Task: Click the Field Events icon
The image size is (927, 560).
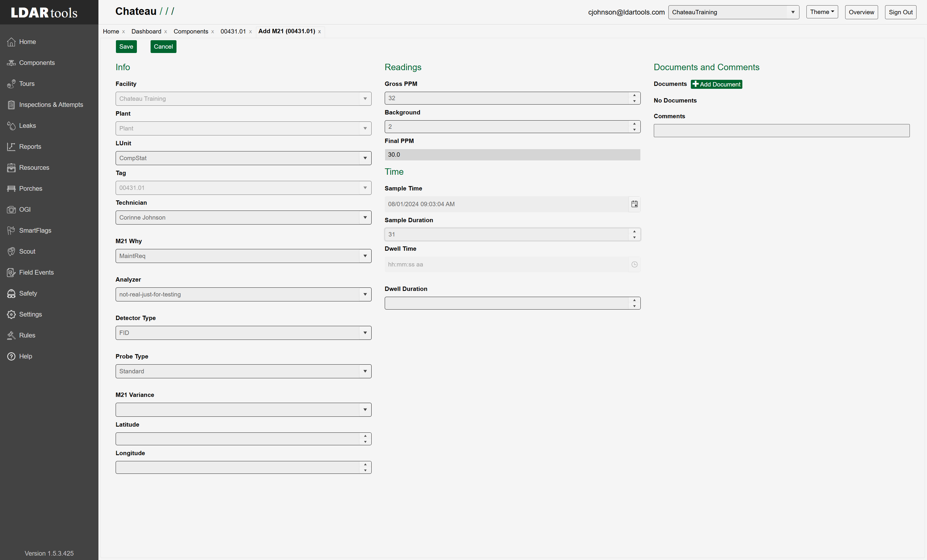Action: [x=11, y=273]
